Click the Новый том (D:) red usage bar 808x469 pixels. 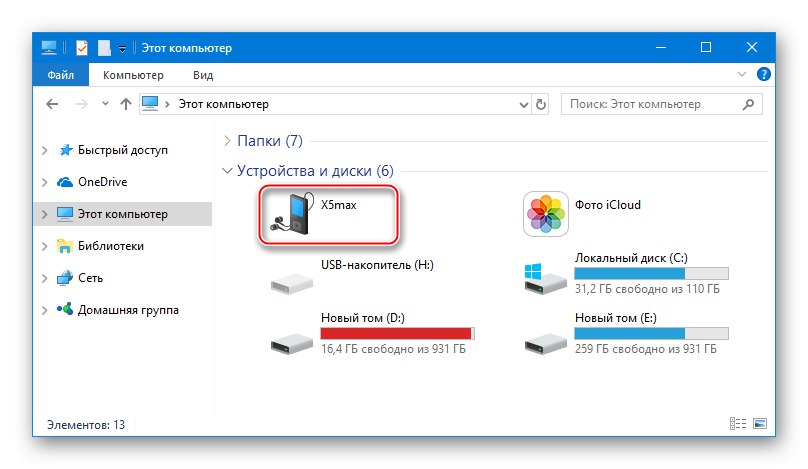click(x=397, y=333)
